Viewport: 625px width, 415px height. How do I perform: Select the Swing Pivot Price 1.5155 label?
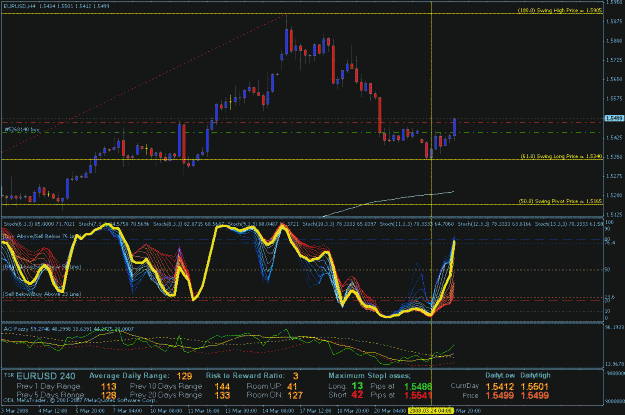tap(560, 201)
